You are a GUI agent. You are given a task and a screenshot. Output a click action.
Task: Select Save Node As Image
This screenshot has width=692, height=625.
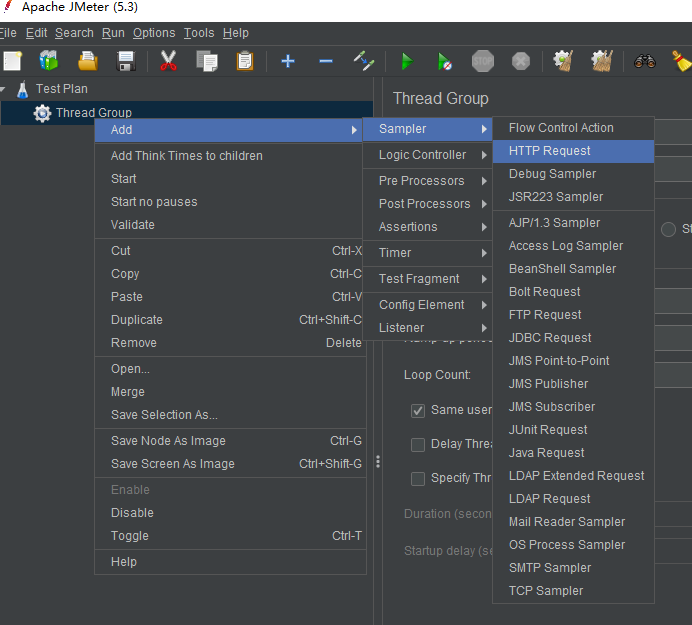click(230, 441)
